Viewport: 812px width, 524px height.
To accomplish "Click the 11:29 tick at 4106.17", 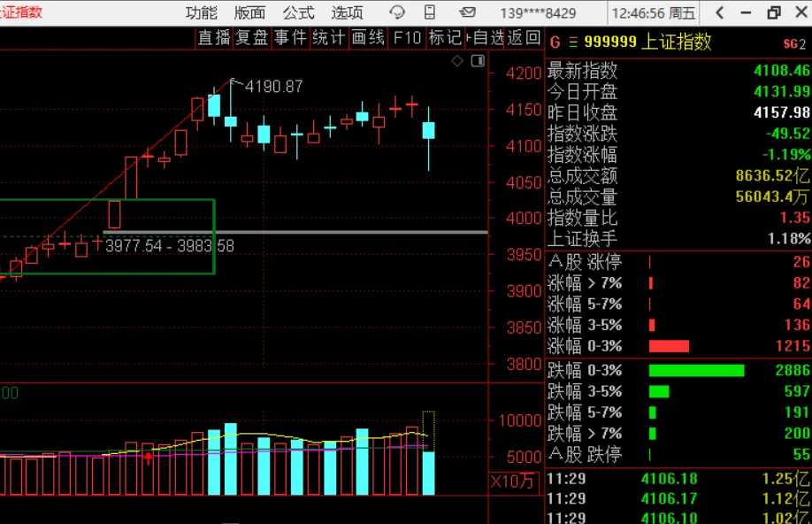I will pos(678,498).
